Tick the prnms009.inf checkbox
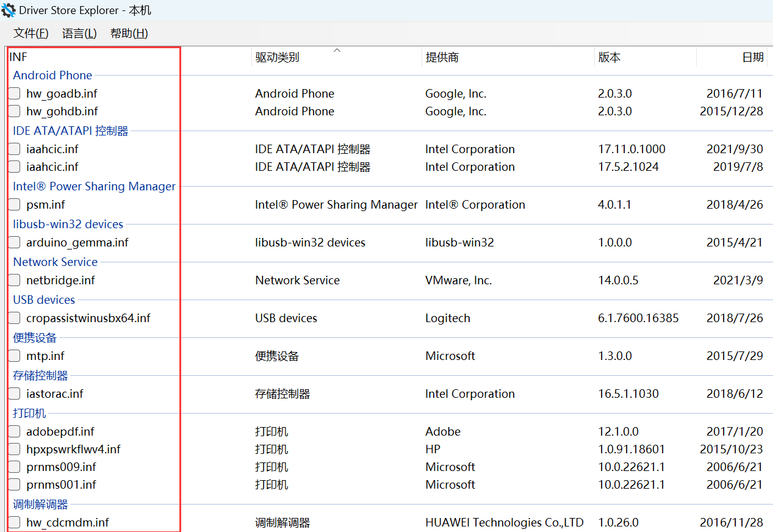Screen dimensions: 773x532 [15, 467]
